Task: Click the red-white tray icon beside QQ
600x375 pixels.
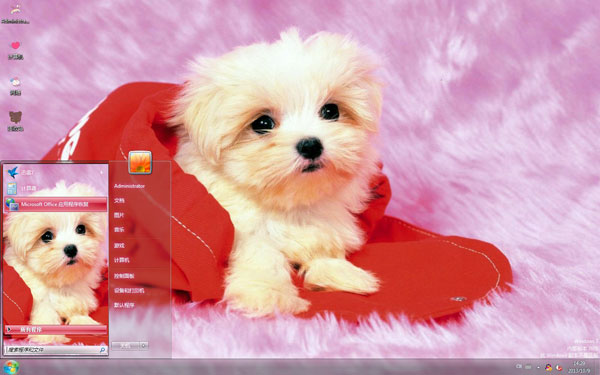Action: [559, 367]
